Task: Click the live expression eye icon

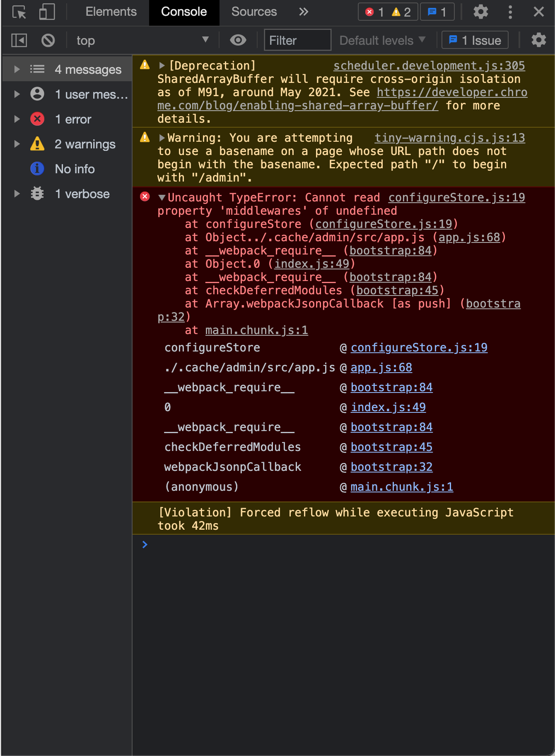Action: 238,40
